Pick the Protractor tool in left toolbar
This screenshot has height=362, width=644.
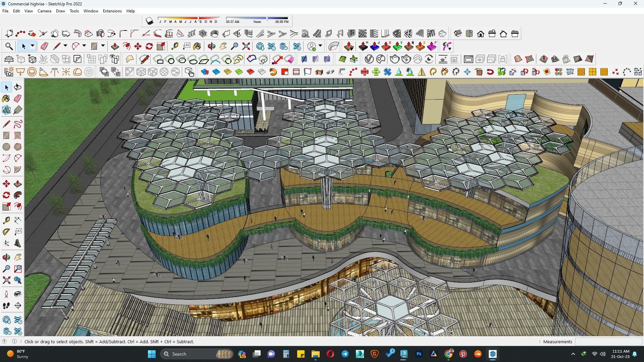pyautogui.click(x=6, y=232)
